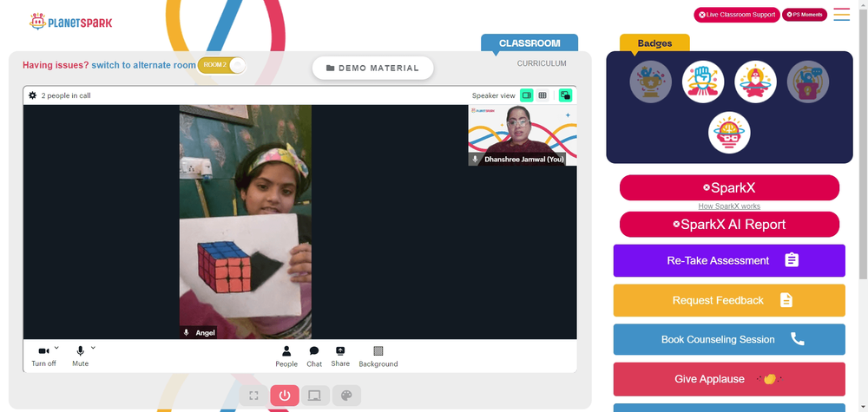Click the laptop screen icon
This screenshot has width=868, height=412.
click(315, 396)
